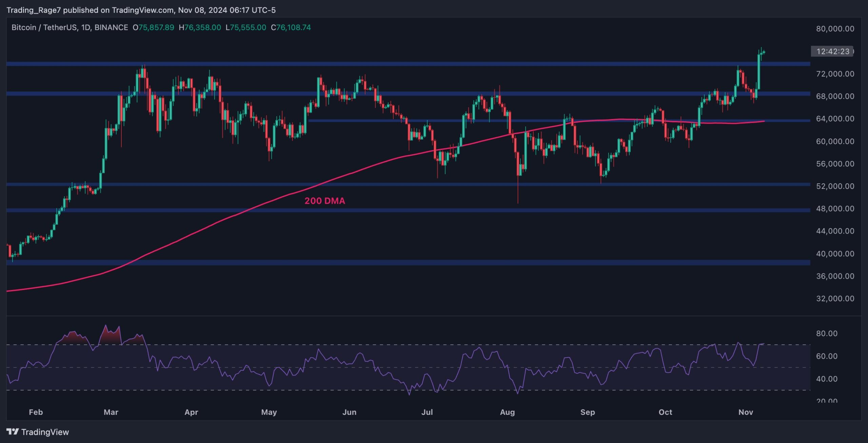Click the open price O75,857.89 value
This screenshot has width=868, height=443.
[153, 27]
